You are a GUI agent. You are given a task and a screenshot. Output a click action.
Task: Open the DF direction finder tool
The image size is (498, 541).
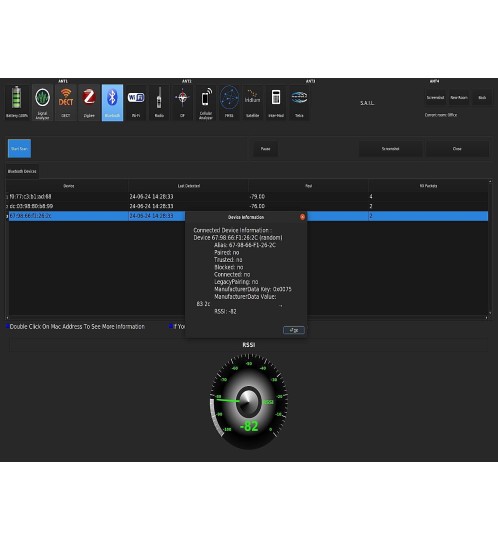182,102
